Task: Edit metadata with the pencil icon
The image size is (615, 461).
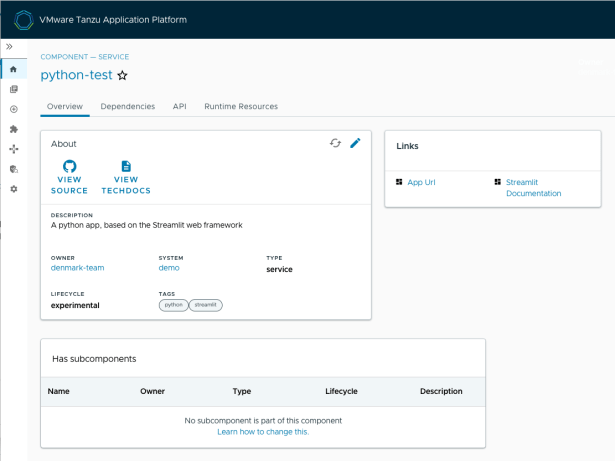Action: (x=355, y=143)
